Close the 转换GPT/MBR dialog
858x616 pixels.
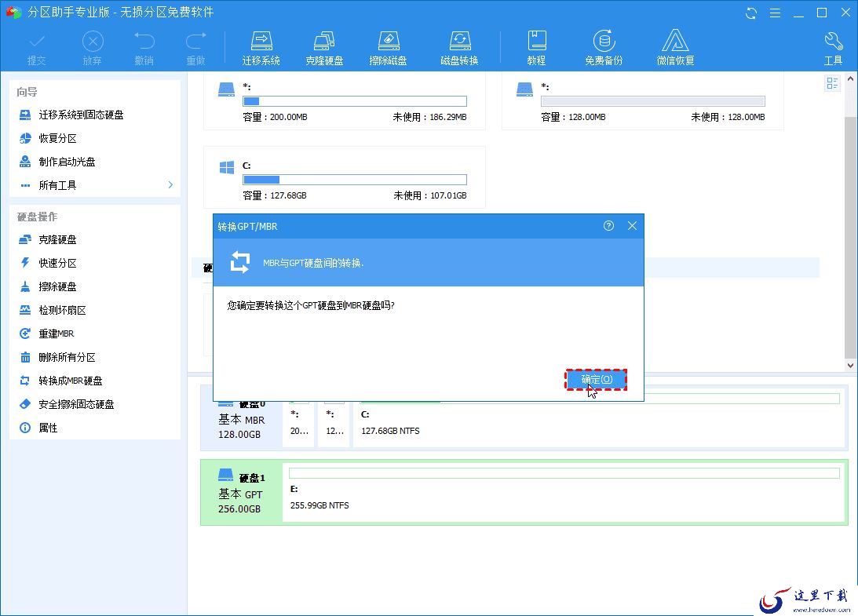pos(632,226)
